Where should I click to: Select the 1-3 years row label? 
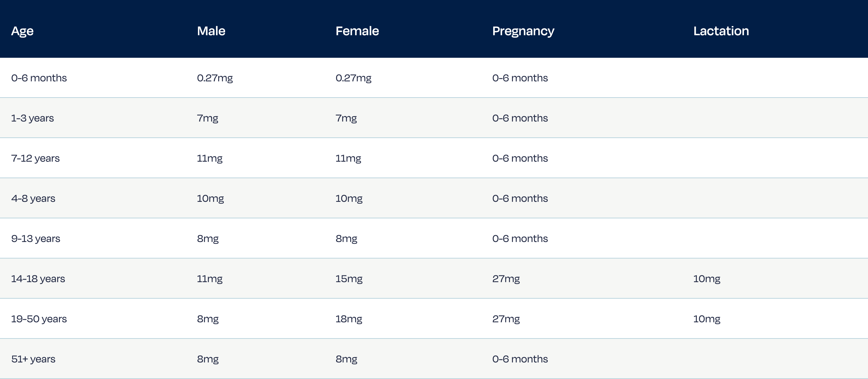32,118
